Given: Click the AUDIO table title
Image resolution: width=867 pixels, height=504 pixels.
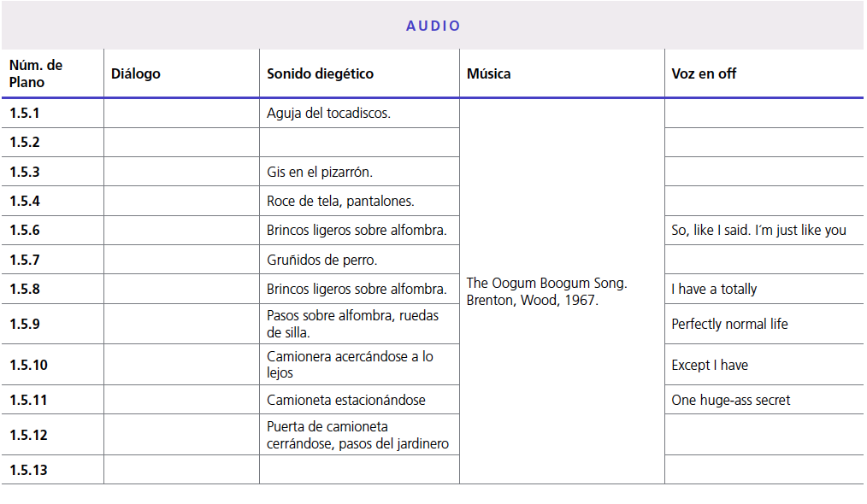Looking at the screenshot, I should [433, 26].
